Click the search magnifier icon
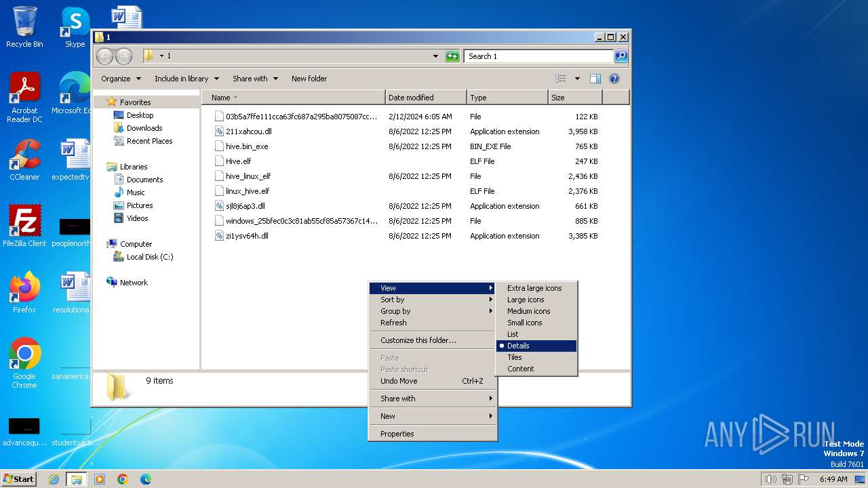This screenshot has height=488, width=868. (620, 56)
